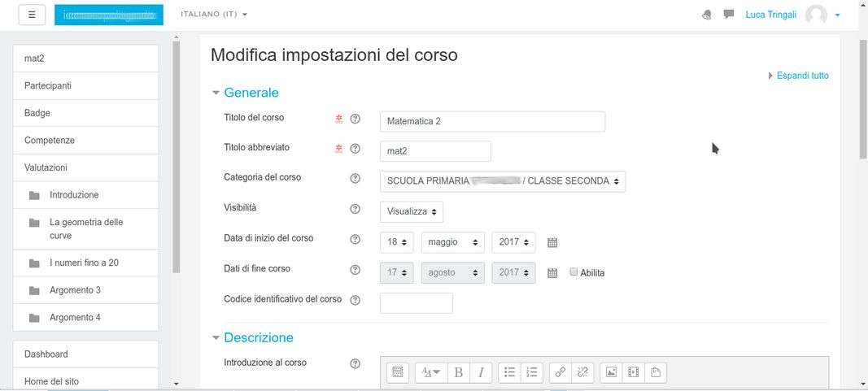868x391 pixels.
Task: Click the Titolo del corso text field
Action: click(x=492, y=121)
